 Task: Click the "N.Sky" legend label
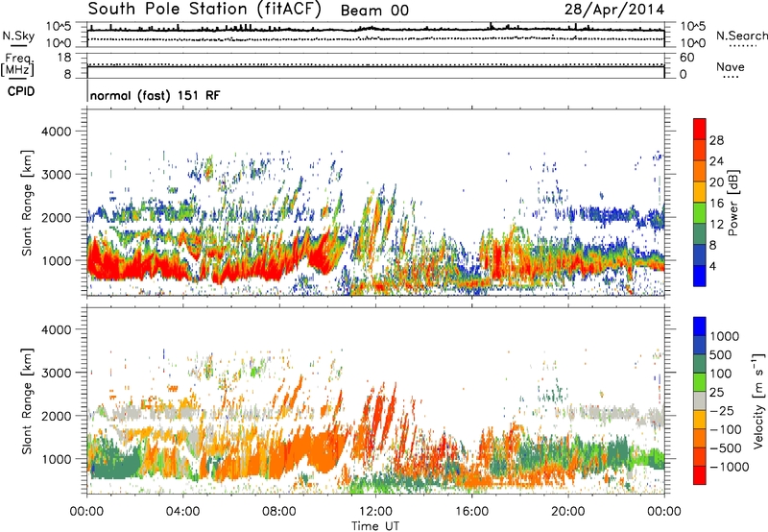[18, 36]
